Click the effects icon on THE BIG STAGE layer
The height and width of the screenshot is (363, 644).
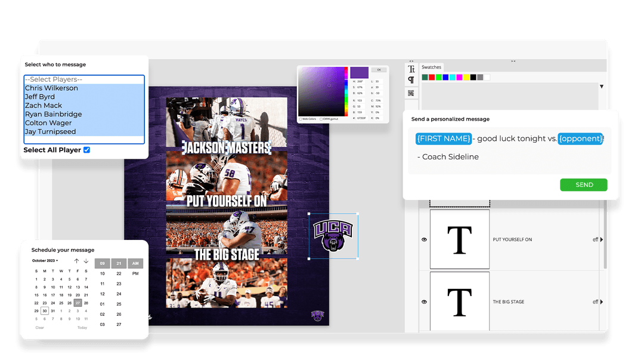pyautogui.click(x=594, y=302)
